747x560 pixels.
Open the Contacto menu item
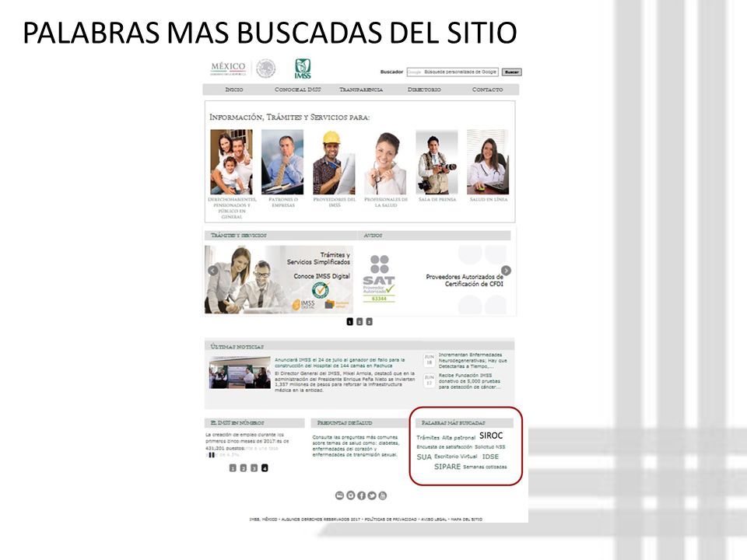(487, 89)
